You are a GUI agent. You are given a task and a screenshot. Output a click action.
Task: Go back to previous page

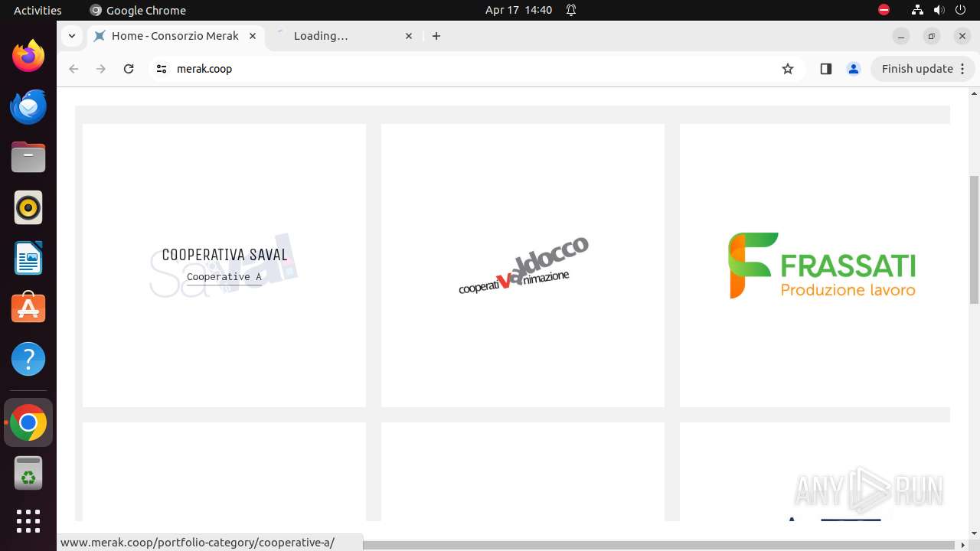(73, 69)
